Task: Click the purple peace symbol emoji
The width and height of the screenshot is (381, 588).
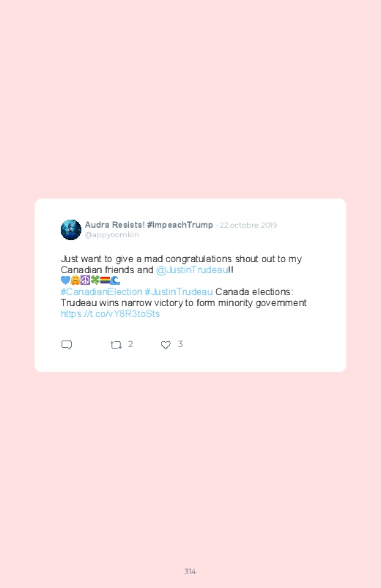Action: point(85,280)
